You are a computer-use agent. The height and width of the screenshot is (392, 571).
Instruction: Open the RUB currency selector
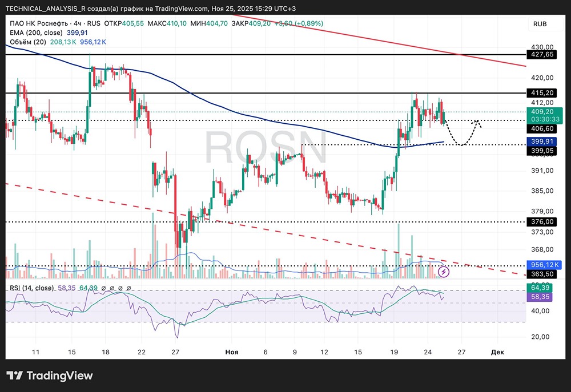[540, 24]
